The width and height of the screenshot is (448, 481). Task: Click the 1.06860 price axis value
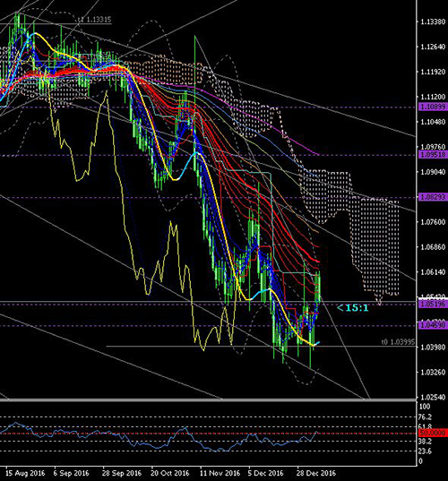click(433, 247)
